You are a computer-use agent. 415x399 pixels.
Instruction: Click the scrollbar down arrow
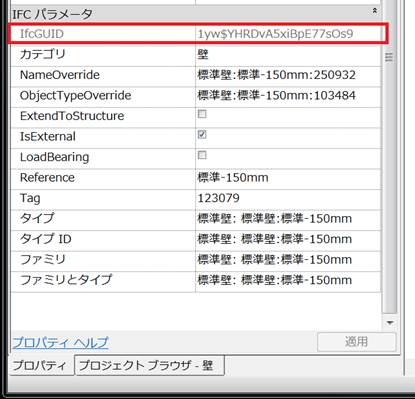[389, 323]
